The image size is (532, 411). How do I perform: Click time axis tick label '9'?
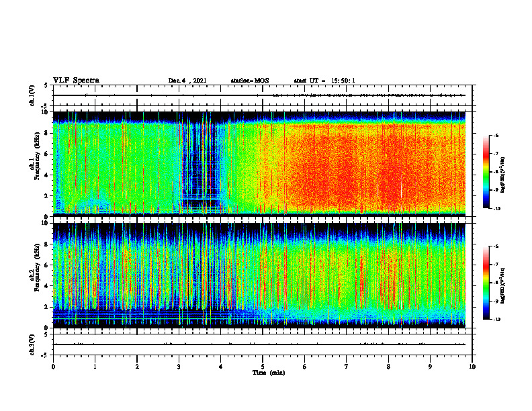(x=430, y=367)
